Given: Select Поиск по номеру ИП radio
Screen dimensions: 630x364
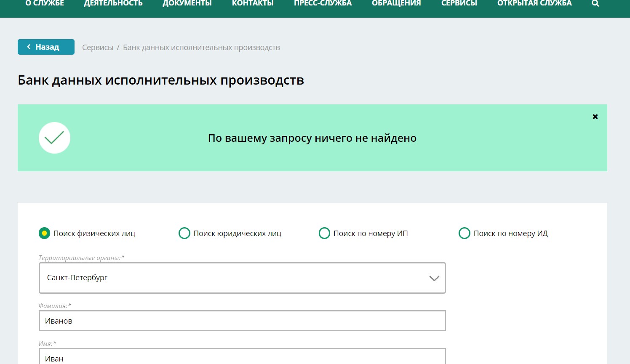Looking at the screenshot, I should click(324, 233).
